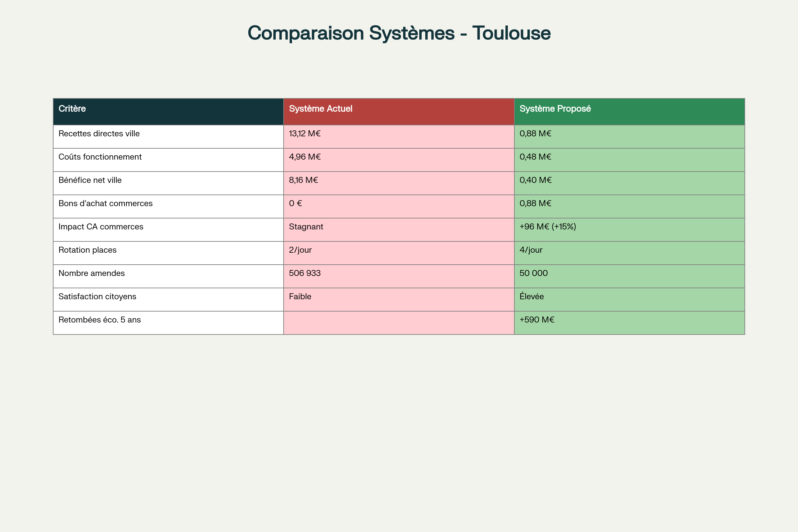Select the 13,12 M€ cell
This screenshot has height=532, width=798.
[x=305, y=134]
